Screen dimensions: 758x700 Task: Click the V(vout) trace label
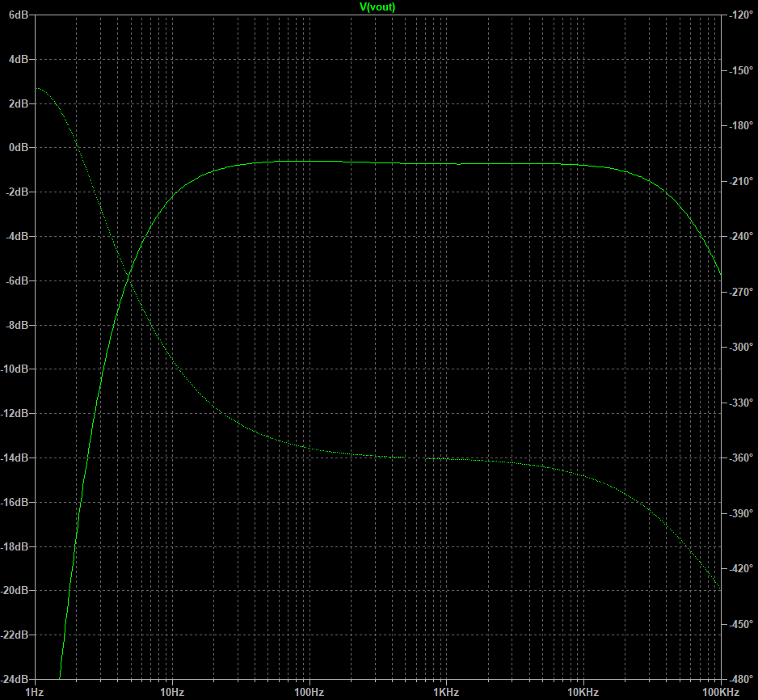coord(377,6)
